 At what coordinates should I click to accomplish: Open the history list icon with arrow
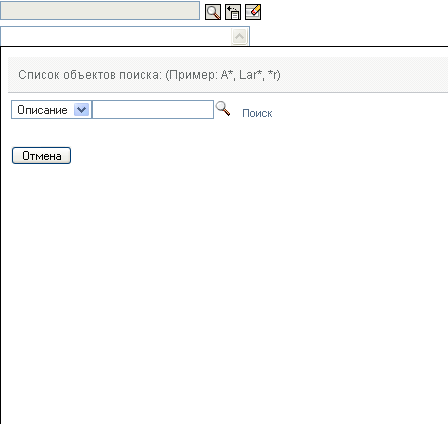[233, 12]
